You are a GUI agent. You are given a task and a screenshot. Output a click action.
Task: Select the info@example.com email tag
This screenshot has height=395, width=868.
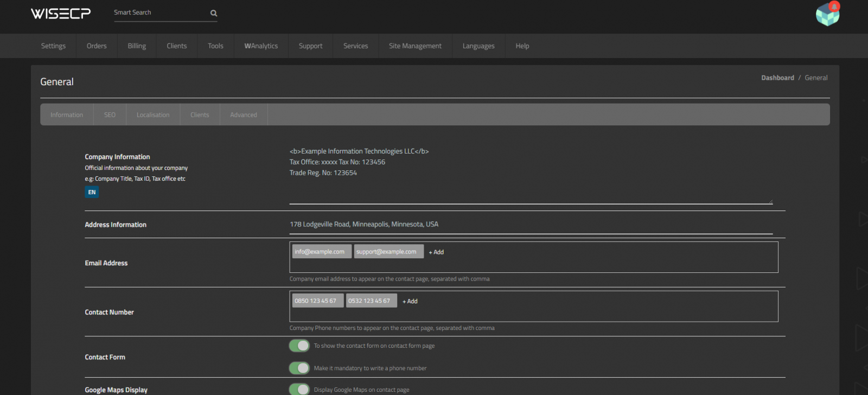pyautogui.click(x=322, y=252)
